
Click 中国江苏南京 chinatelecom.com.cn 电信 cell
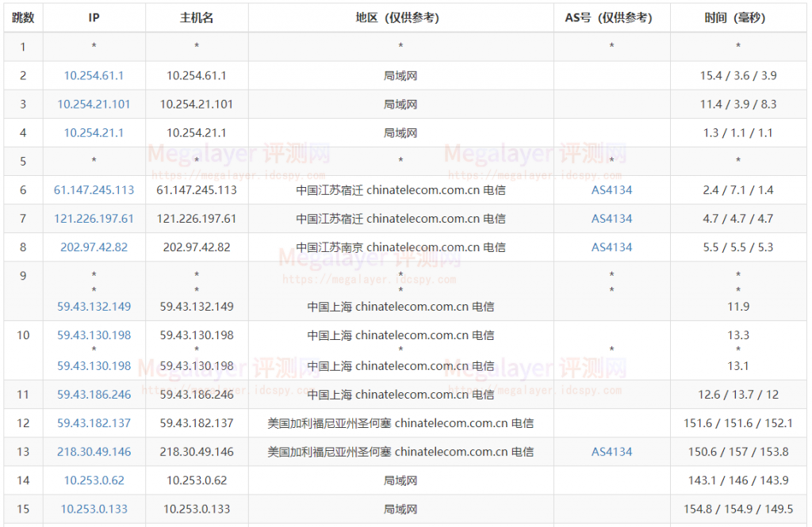click(400, 247)
